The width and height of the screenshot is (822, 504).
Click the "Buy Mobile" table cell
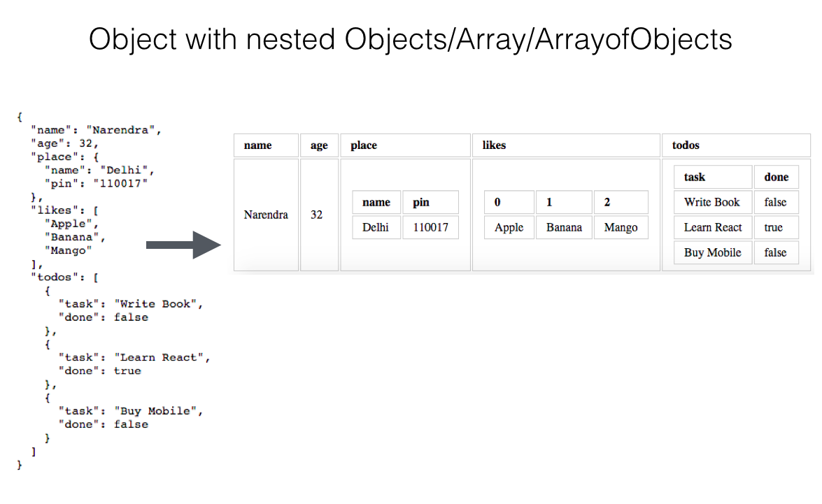point(712,252)
